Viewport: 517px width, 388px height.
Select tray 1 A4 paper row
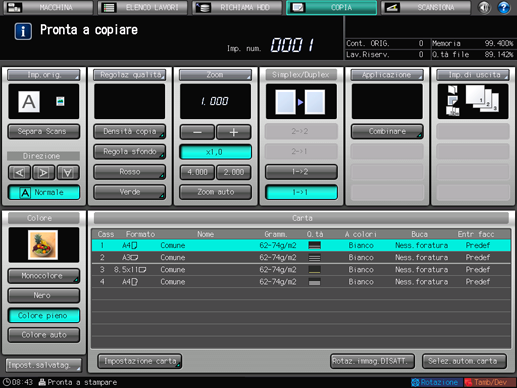pyautogui.click(x=301, y=245)
